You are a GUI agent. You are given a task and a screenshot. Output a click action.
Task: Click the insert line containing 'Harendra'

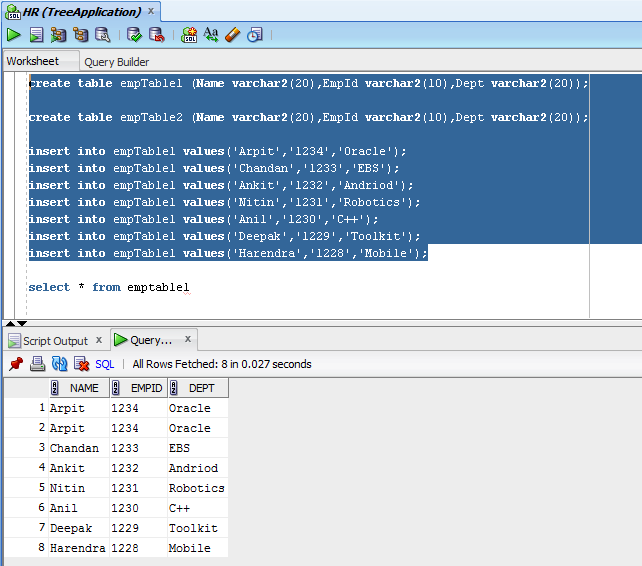tap(228, 253)
